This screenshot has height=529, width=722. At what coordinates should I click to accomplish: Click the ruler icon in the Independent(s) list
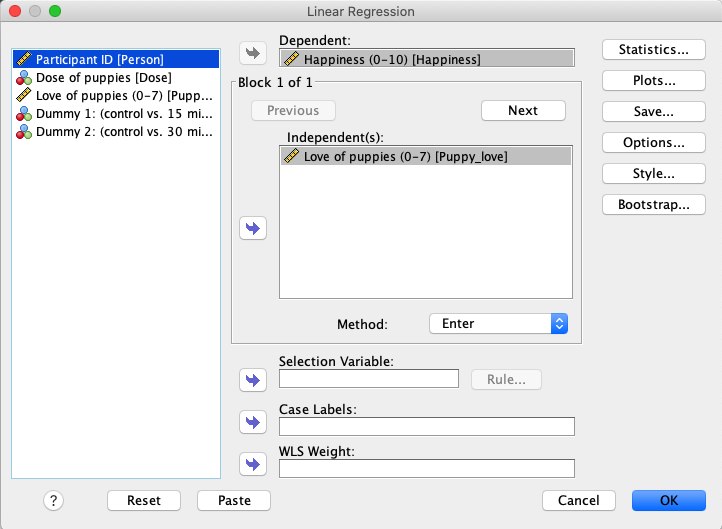tap(291, 156)
